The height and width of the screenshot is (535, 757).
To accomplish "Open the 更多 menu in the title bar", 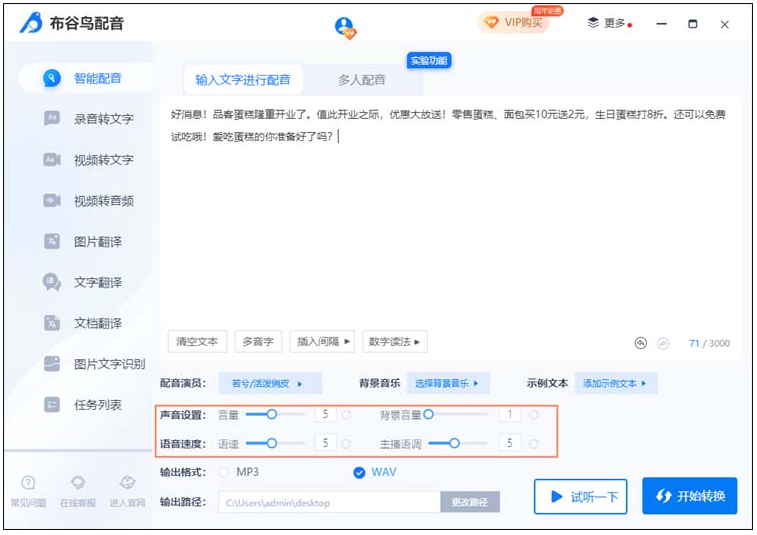I will pos(608,23).
